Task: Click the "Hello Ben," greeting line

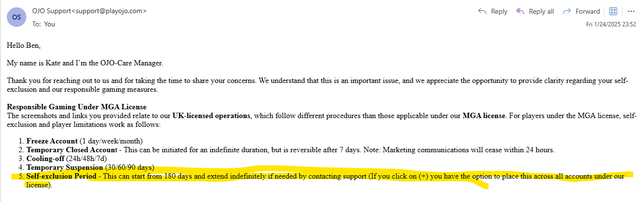Action: coord(23,45)
